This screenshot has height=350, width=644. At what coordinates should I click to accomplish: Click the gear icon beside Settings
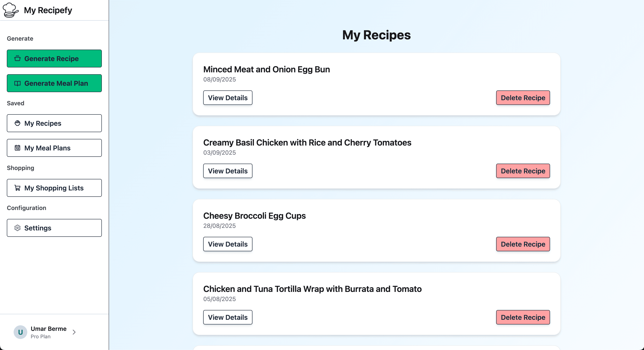coord(17,228)
